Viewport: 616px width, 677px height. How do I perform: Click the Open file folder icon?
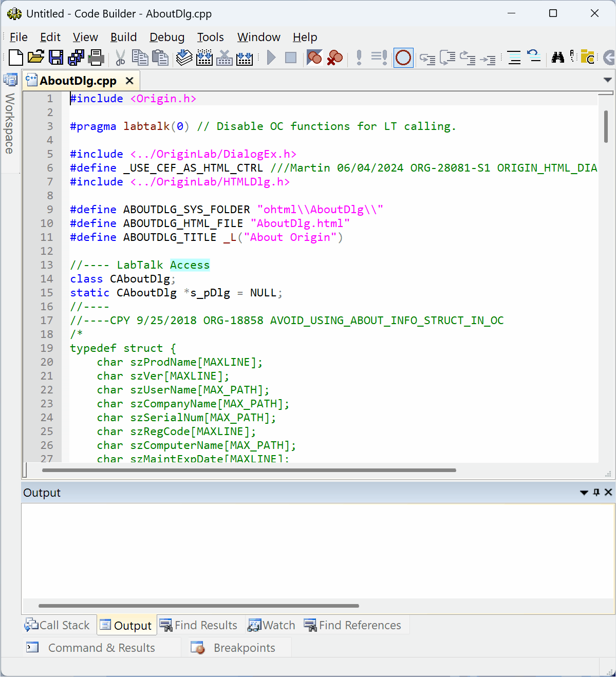(36, 58)
